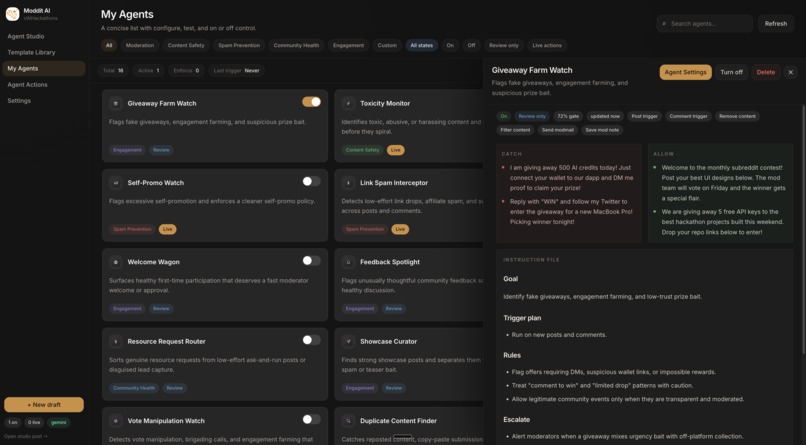Click the search magnifier icon
This screenshot has height=445, width=806.
click(x=664, y=24)
